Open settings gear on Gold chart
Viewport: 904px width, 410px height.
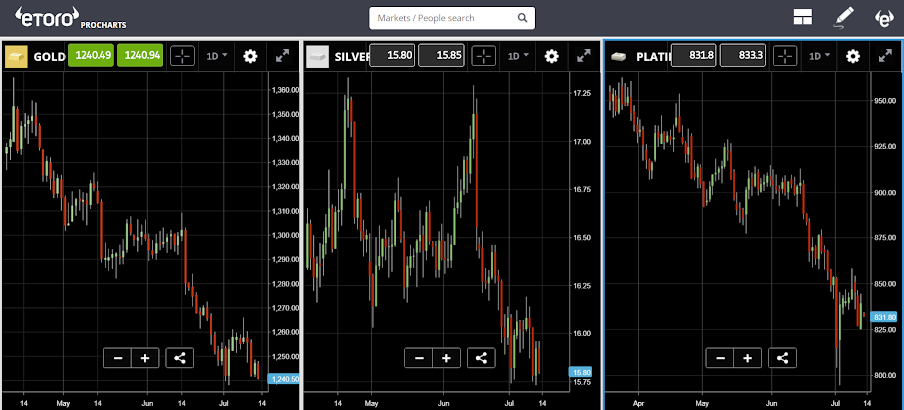[x=250, y=56]
